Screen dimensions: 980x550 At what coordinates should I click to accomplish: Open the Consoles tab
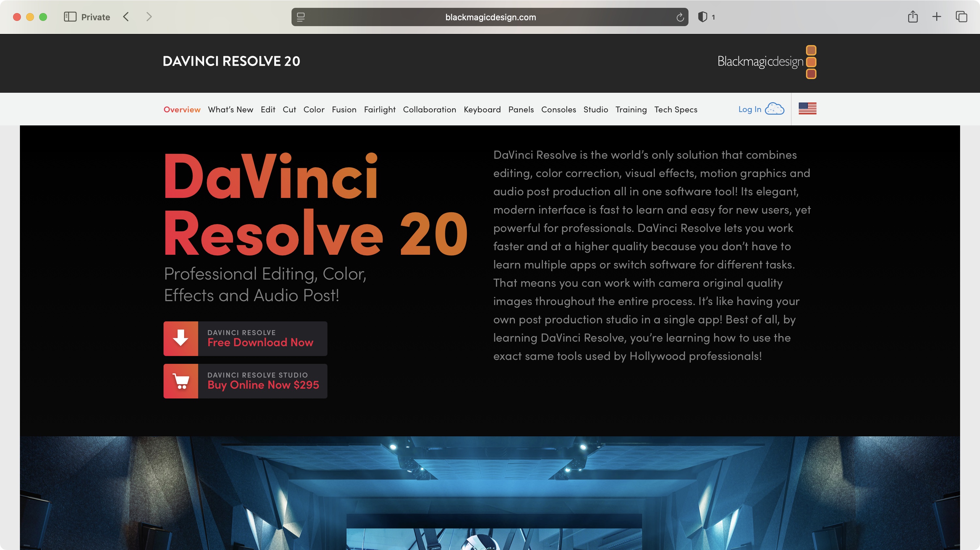(559, 110)
